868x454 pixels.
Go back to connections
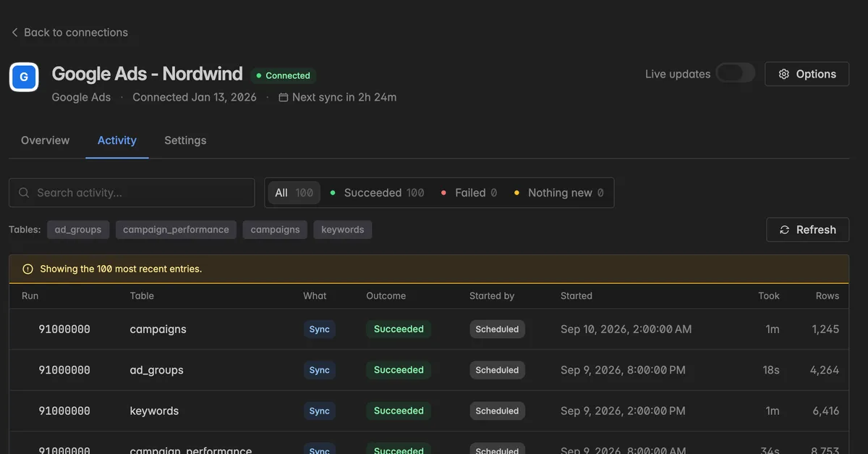click(x=69, y=33)
